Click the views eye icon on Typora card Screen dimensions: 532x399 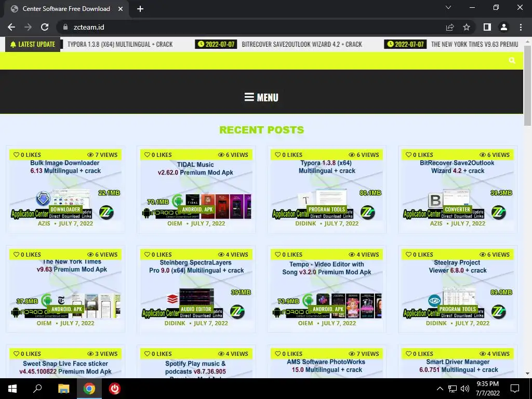click(x=352, y=155)
